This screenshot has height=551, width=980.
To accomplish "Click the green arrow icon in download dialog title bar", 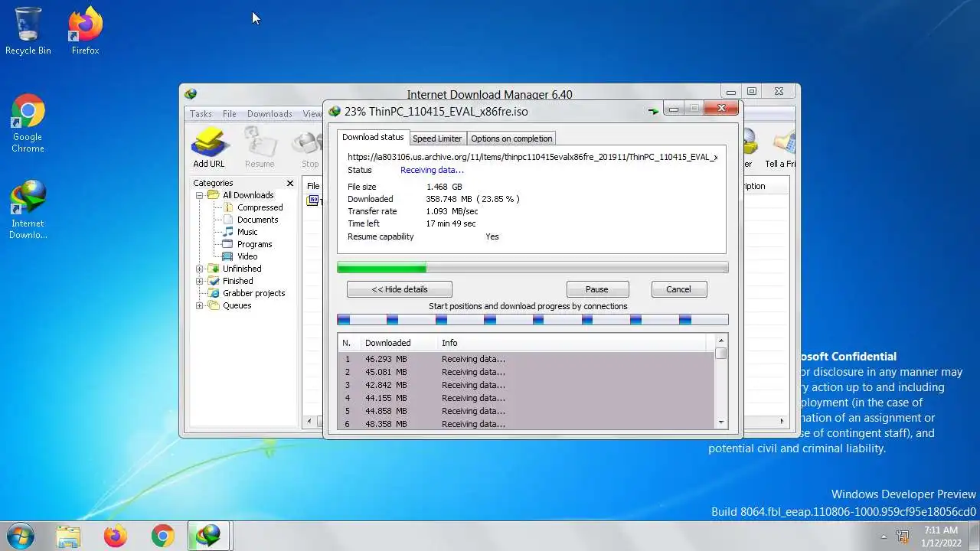I will coord(653,111).
